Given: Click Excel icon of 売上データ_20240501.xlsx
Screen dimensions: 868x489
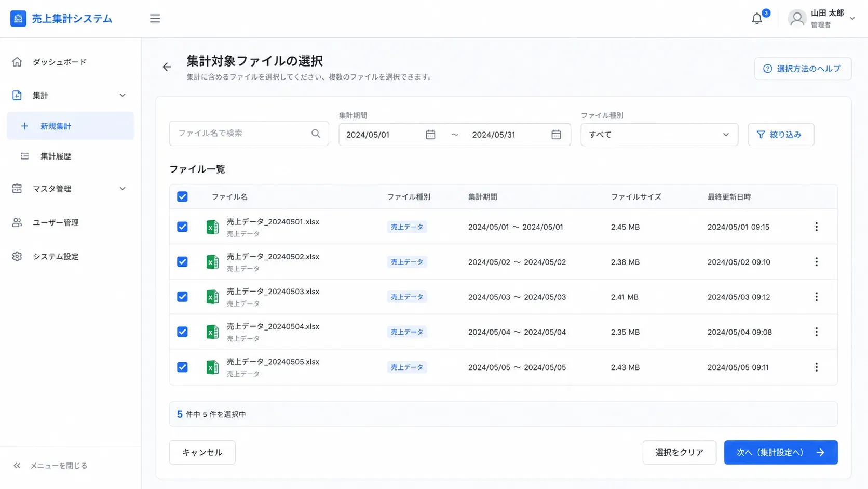Looking at the screenshot, I should pos(212,227).
